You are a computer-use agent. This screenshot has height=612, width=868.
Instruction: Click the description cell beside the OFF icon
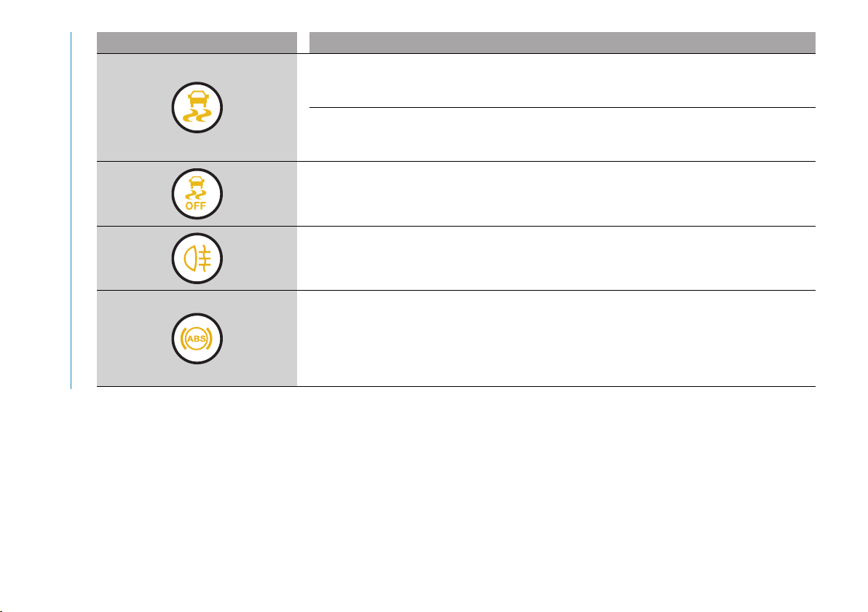pos(556,194)
